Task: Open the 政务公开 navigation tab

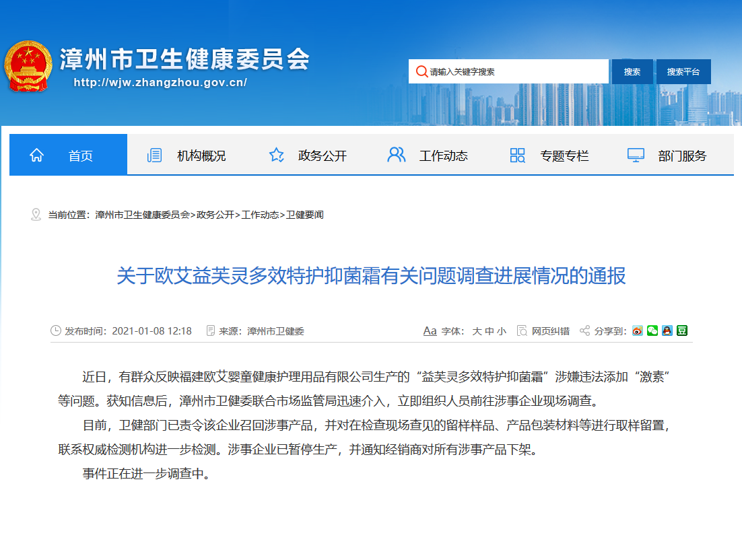Action: 322,155
